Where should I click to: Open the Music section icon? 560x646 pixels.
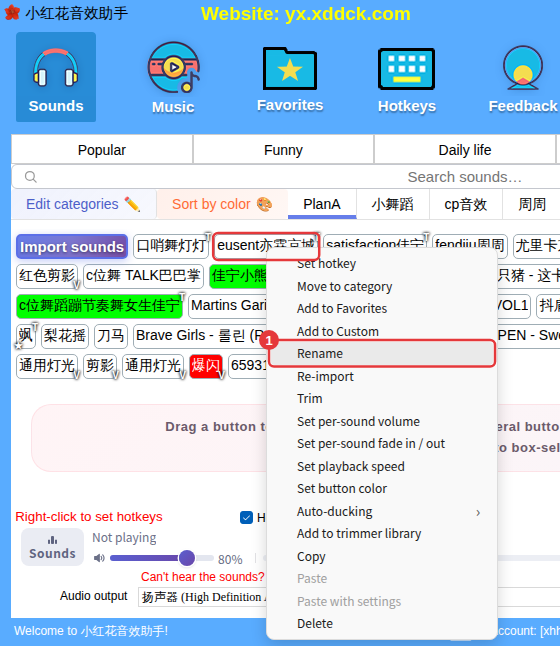pyautogui.click(x=173, y=78)
